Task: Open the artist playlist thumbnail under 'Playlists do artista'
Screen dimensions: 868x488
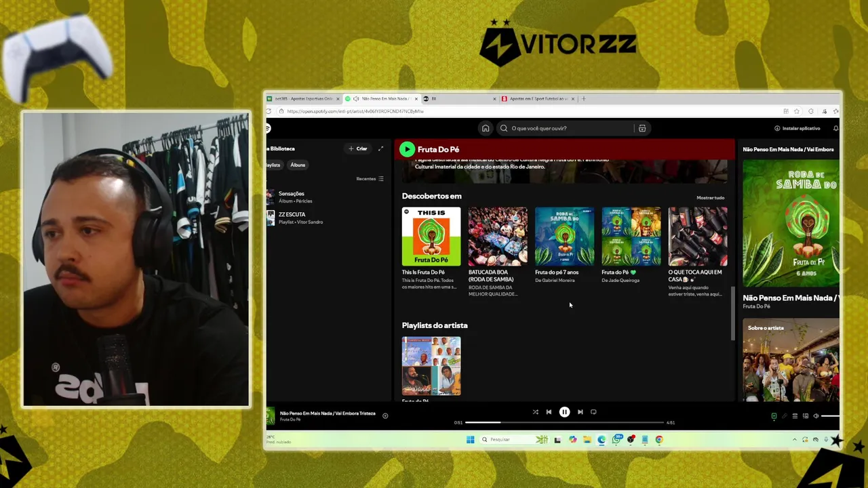Action: (431, 366)
